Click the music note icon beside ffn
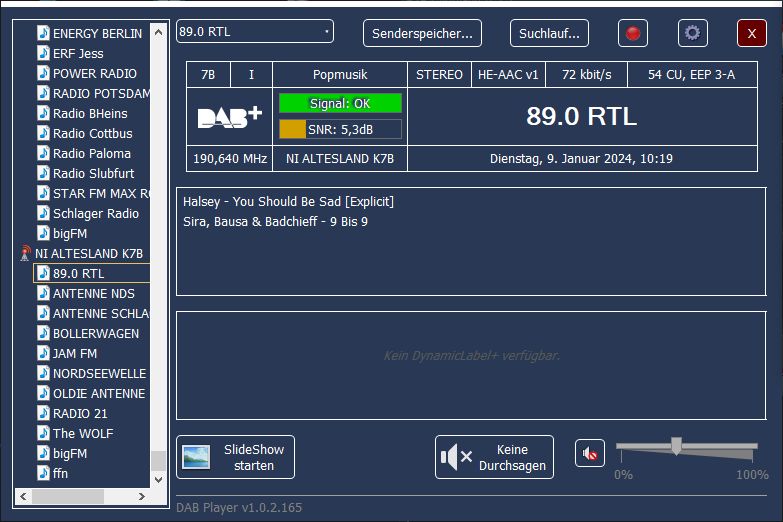Image resolution: width=783 pixels, height=522 pixels. tap(43, 473)
